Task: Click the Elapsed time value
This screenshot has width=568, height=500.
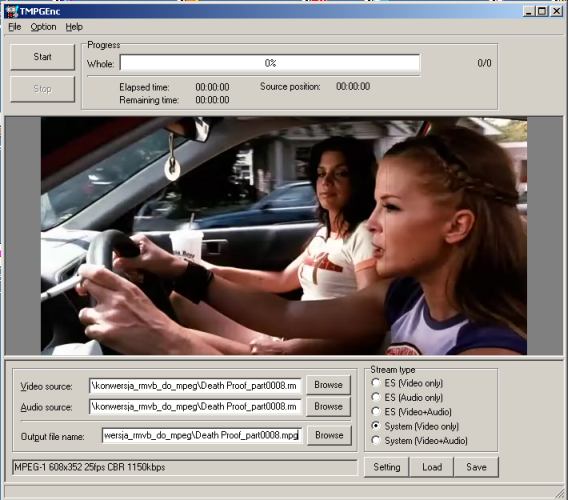Action: coord(212,87)
